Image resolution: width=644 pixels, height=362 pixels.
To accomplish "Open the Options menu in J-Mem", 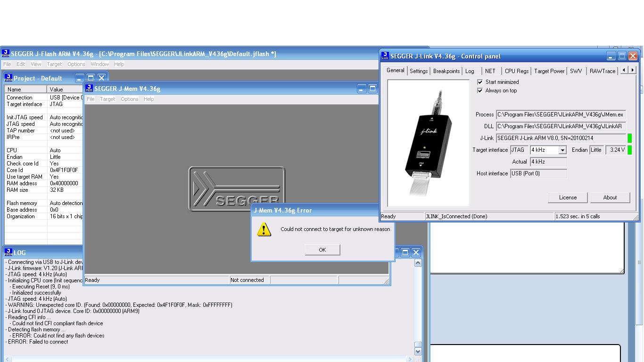I will (x=129, y=99).
